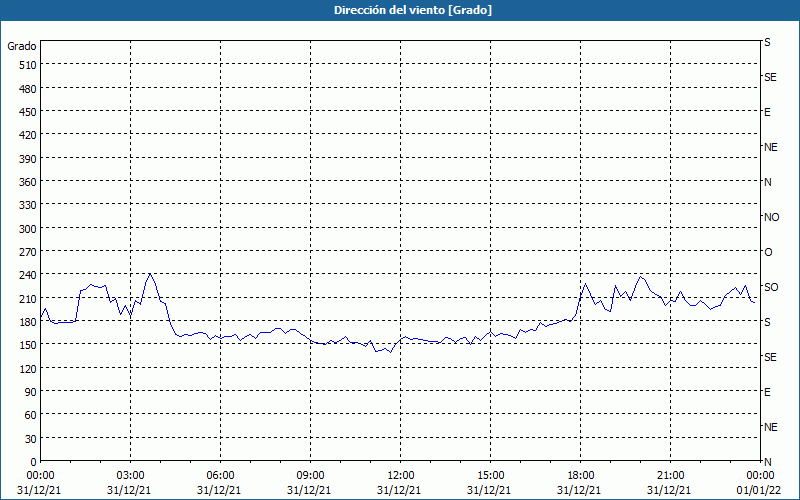The image size is (800, 500).
Task: Click the 450 degree axis label
Action: tap(28, 112)
